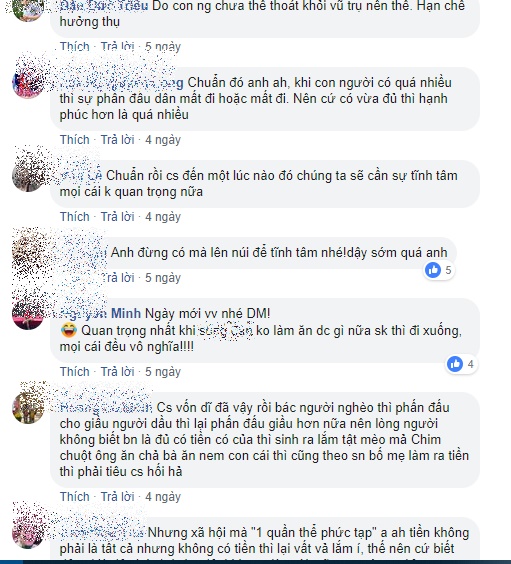
Task: Click the '4 ngày' timestamp under 'Chuẩn rồi cs'
Action: pyautogui.click(x=163, y=217)
